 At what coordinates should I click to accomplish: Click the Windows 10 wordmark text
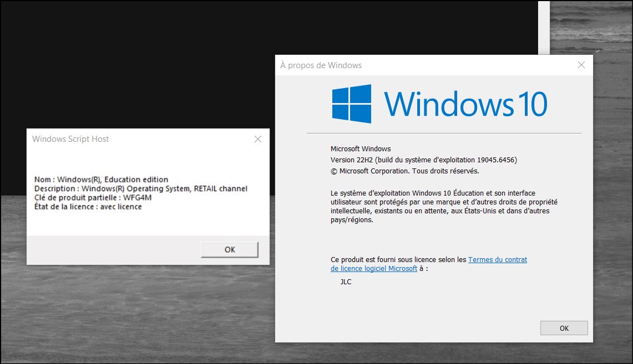point(465,104)
